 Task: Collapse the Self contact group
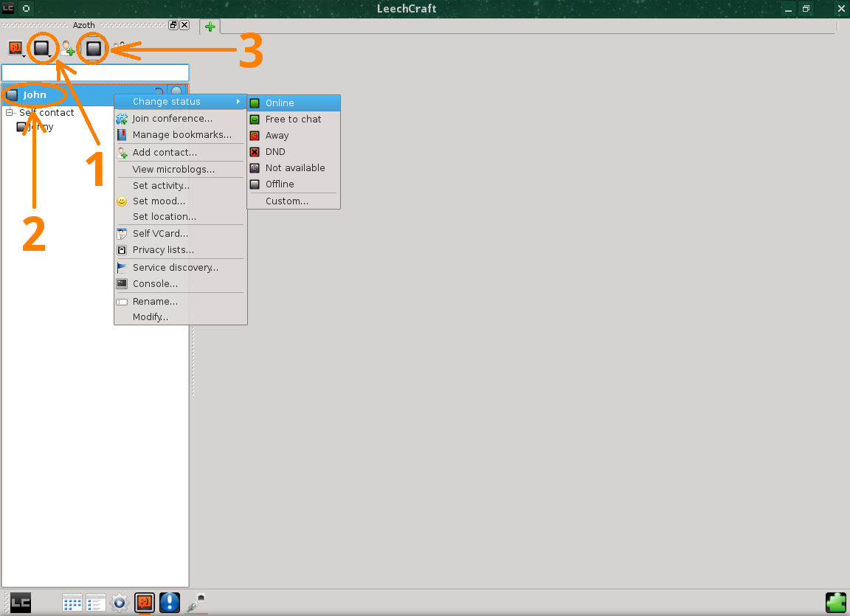coord(9,113)
